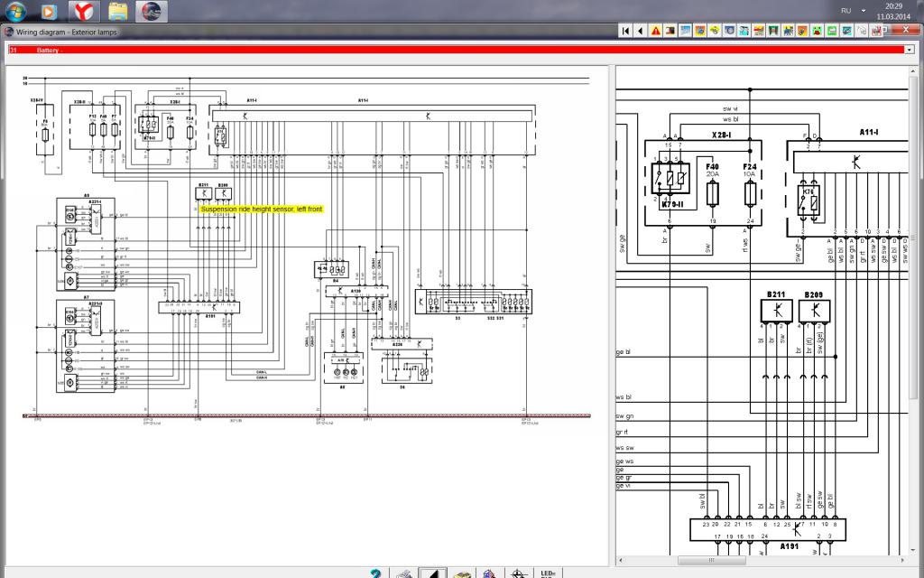Click the grey page toolbar icon

click(862, 31)
